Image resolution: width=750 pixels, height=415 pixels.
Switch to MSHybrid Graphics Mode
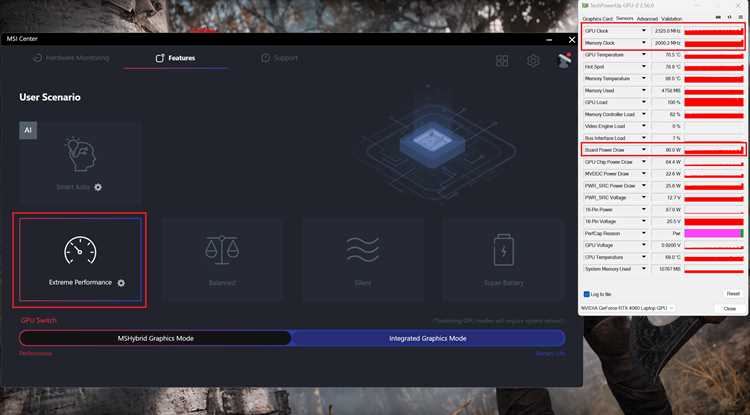pyautogui.click(x=155, y=339)
